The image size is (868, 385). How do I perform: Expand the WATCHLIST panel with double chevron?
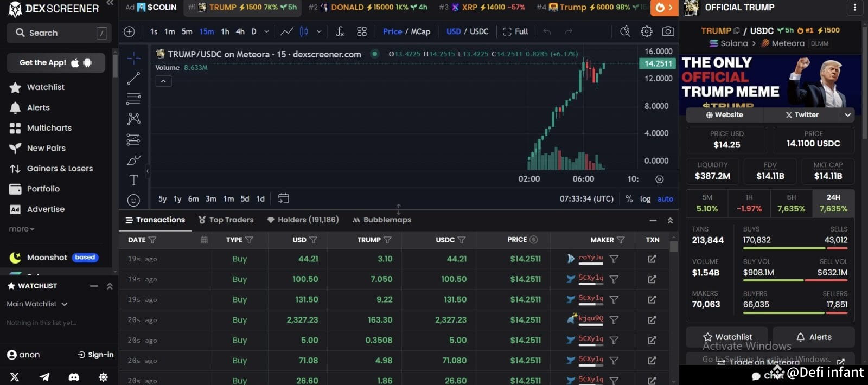[110, 286]
